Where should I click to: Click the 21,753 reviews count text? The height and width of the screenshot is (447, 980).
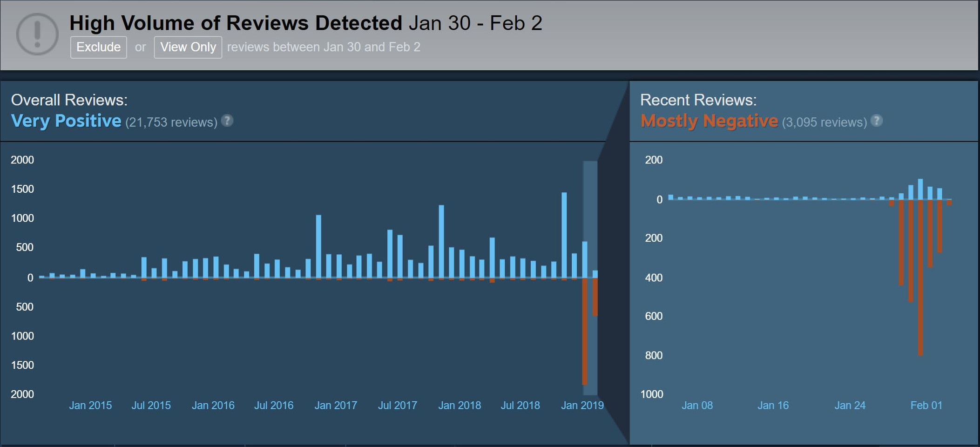171,122
